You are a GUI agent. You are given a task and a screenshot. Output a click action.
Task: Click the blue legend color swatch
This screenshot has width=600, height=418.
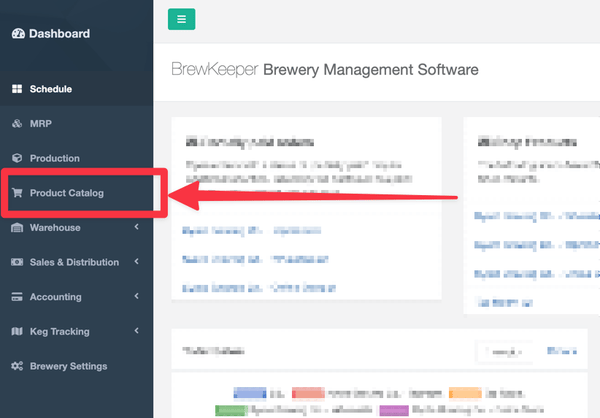click(x=250, y=393)
